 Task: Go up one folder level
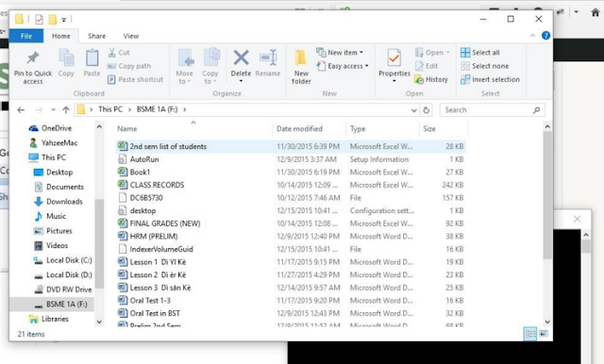[x=66, y=110]
